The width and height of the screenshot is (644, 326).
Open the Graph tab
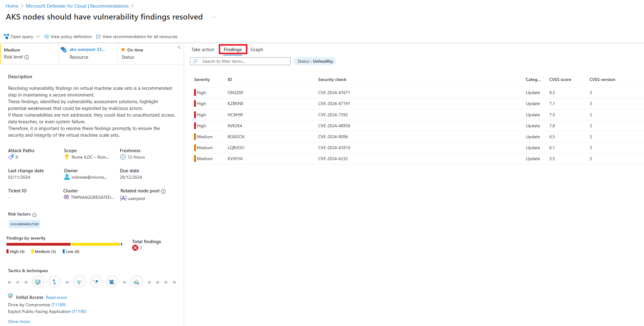(x=257, y=50)
